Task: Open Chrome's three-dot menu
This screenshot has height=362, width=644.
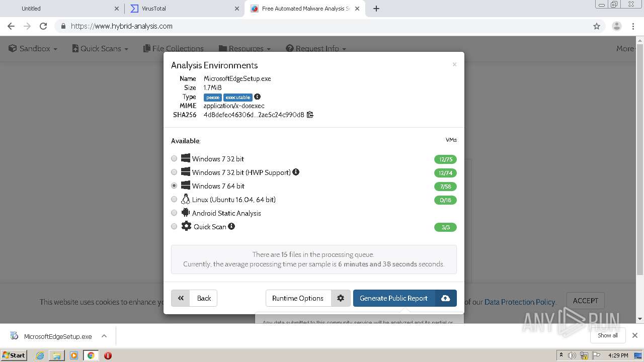Action: [633, 26]
